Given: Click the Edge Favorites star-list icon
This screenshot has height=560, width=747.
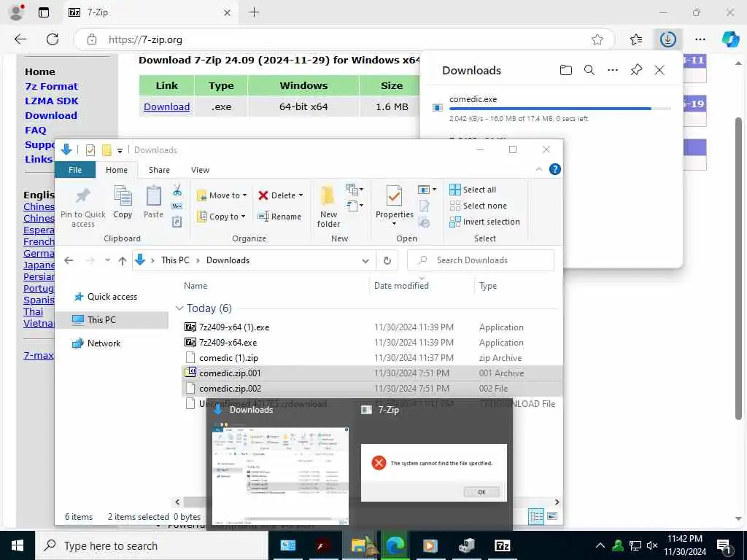Looking at the screenshot, I should [x=636, y=39].
